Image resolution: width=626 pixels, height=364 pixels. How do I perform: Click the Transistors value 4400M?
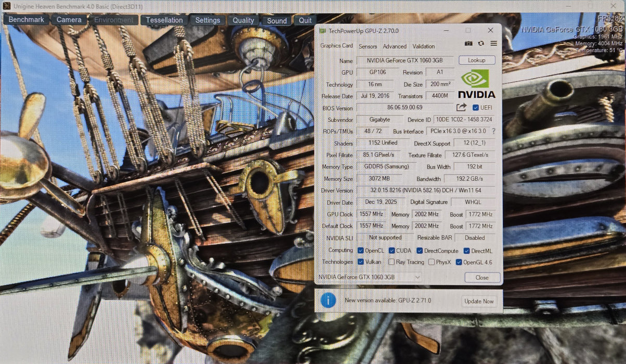tap(440, 96)
